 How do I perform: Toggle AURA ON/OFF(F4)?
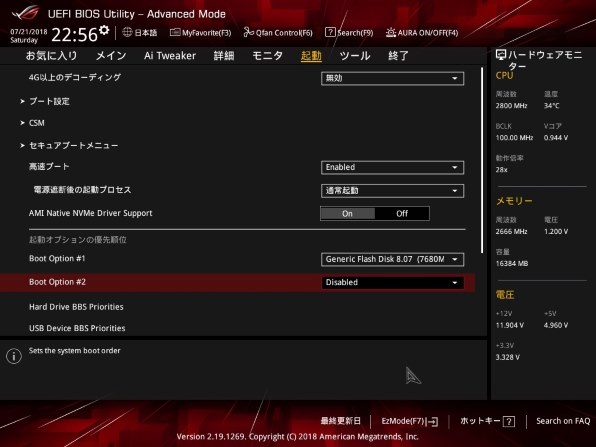coord(422,33)
